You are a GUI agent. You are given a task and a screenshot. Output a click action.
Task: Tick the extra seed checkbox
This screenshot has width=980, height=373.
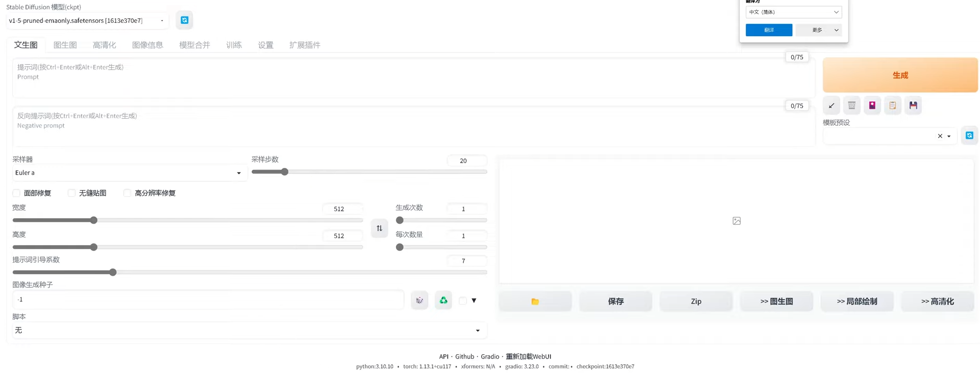[x=463, y=300]
